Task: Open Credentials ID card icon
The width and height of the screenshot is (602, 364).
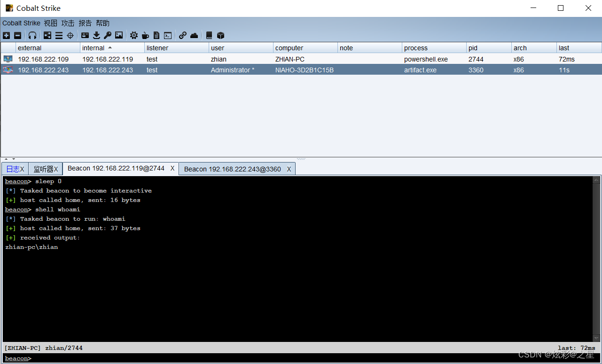Action: [85, 35]
